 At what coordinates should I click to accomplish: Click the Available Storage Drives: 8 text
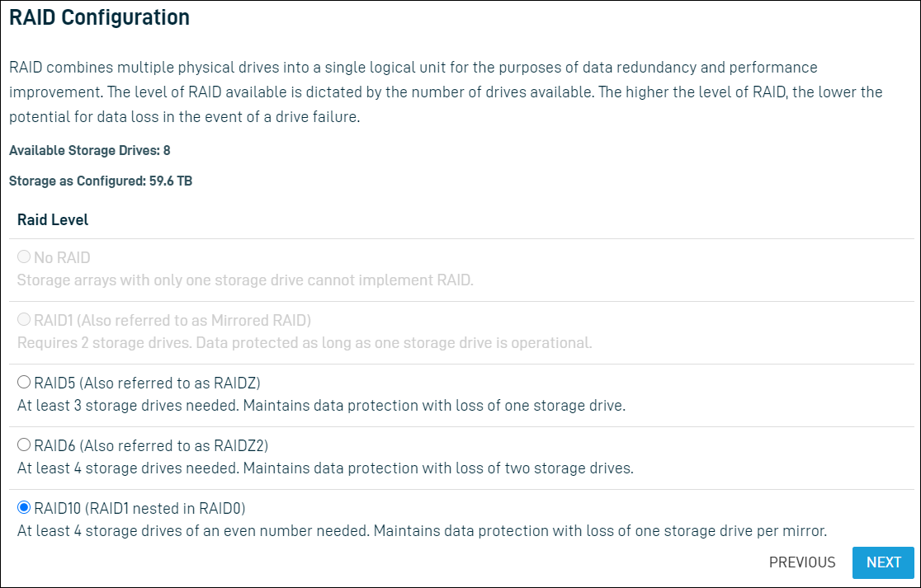click(x=91, y=150)
